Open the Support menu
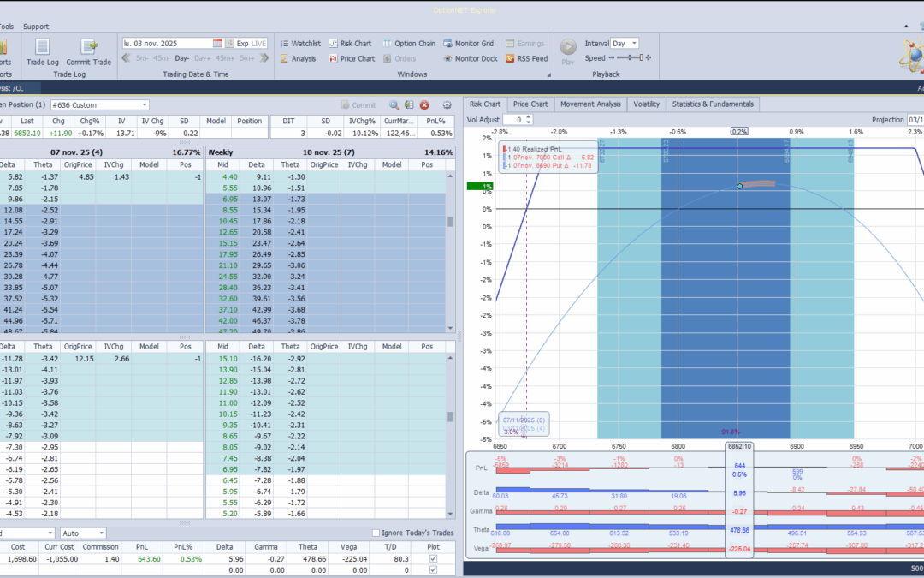 36,27
